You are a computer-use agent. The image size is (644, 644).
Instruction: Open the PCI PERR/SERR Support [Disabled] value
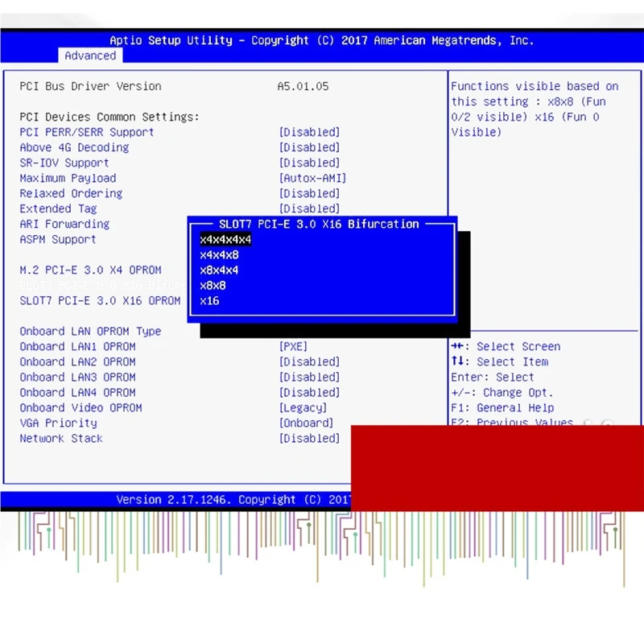tap(310, 132)
